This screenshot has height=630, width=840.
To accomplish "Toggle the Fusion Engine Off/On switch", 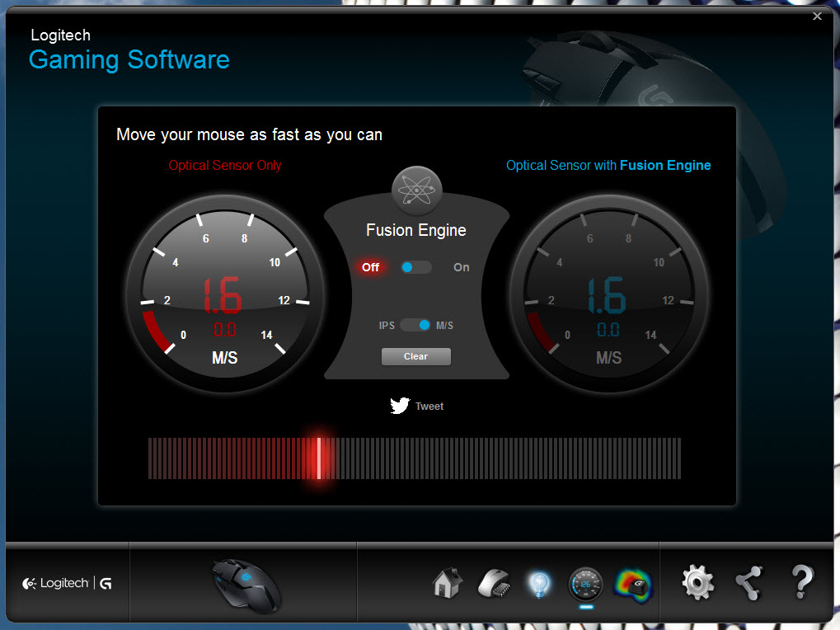I will tap(416, 267).
